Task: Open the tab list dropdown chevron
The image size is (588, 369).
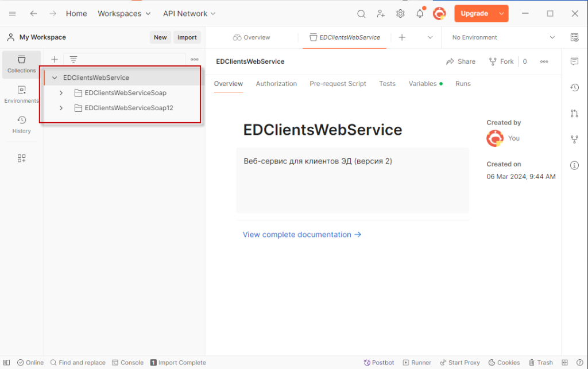Action: pyautogui.click(x=430, y=37)
